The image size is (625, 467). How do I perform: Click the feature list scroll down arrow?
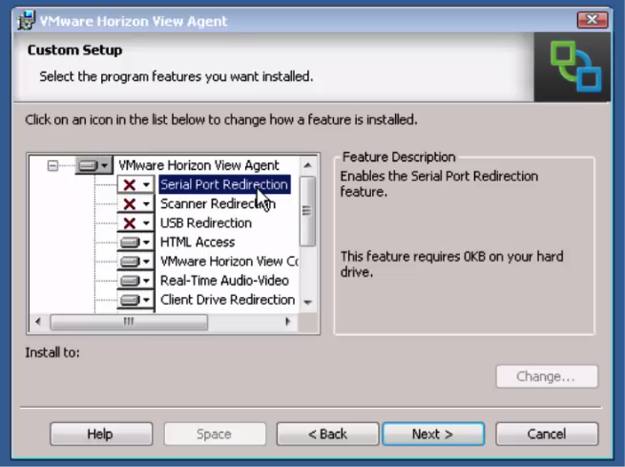(x=307, y=303)
